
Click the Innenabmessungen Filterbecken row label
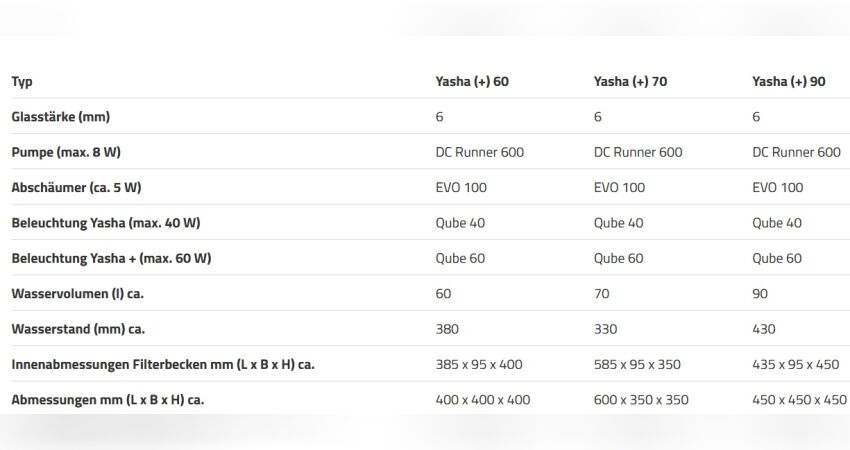(163, 364)
